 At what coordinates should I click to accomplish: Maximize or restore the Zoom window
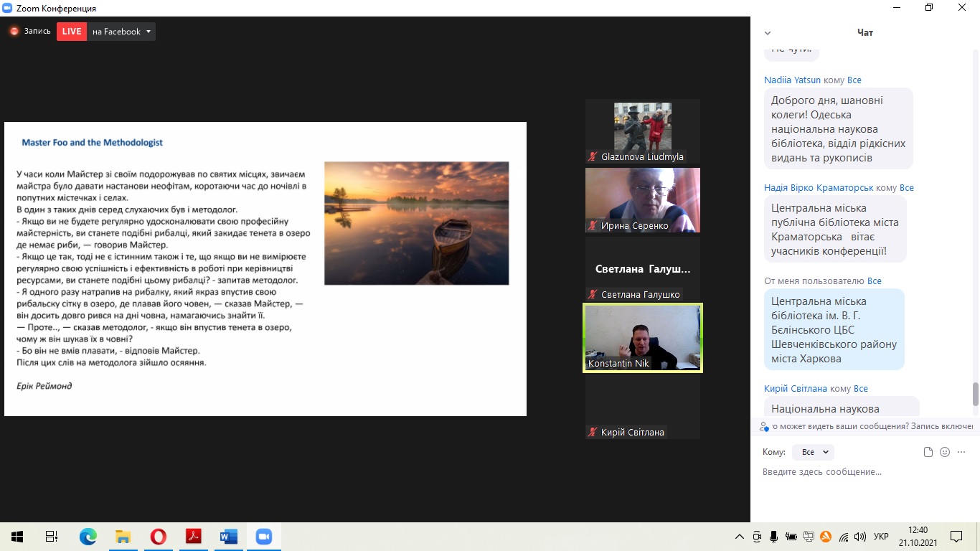pyautogui.click(x=929, y=8)
